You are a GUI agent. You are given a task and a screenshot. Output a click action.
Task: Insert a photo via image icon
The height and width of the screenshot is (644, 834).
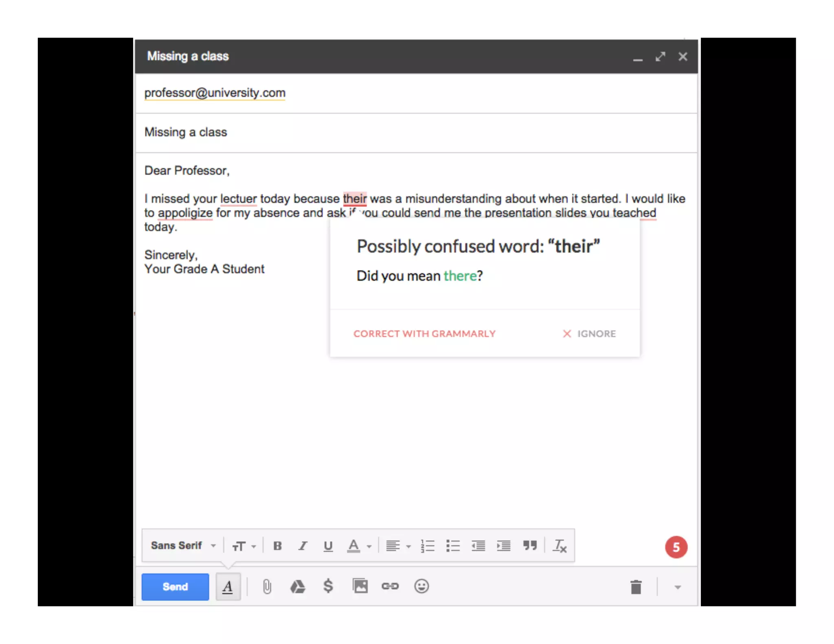tap(360, 586)
